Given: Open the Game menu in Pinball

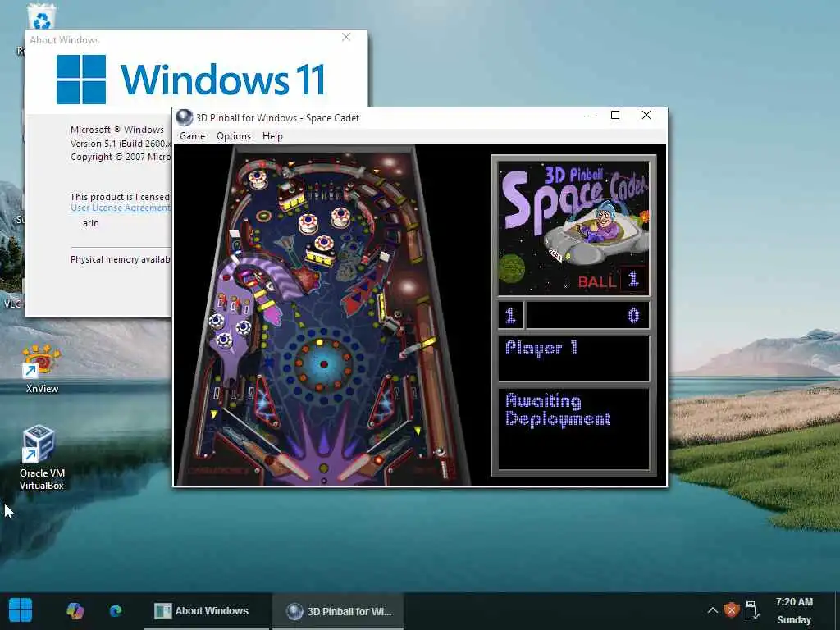Looking at the screenshot, I should [192, 136].
